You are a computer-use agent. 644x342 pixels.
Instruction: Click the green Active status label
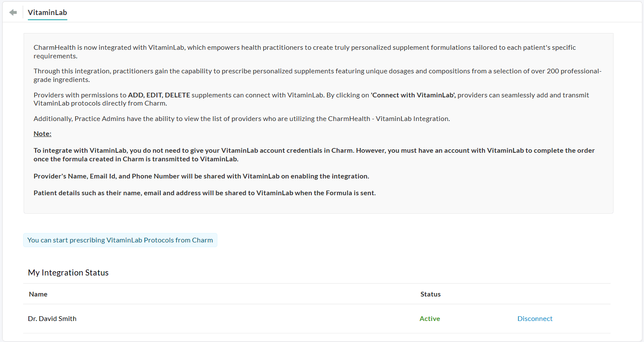(x=430, y=318)
